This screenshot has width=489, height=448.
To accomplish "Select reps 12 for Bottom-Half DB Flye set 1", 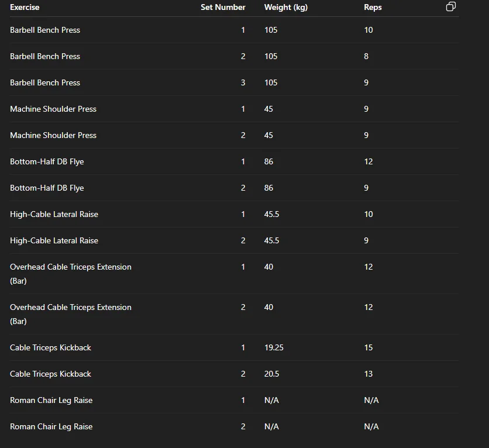I will [x=369, y=161].
